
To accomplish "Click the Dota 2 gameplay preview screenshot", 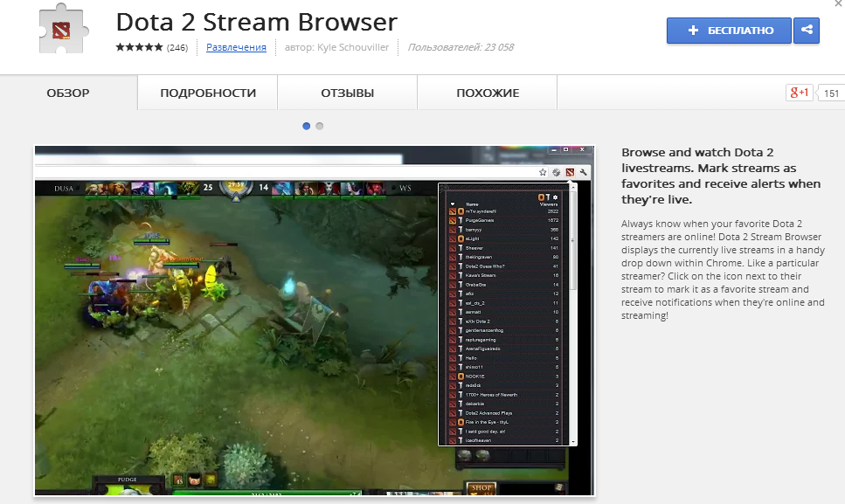I will click(236, 332).
